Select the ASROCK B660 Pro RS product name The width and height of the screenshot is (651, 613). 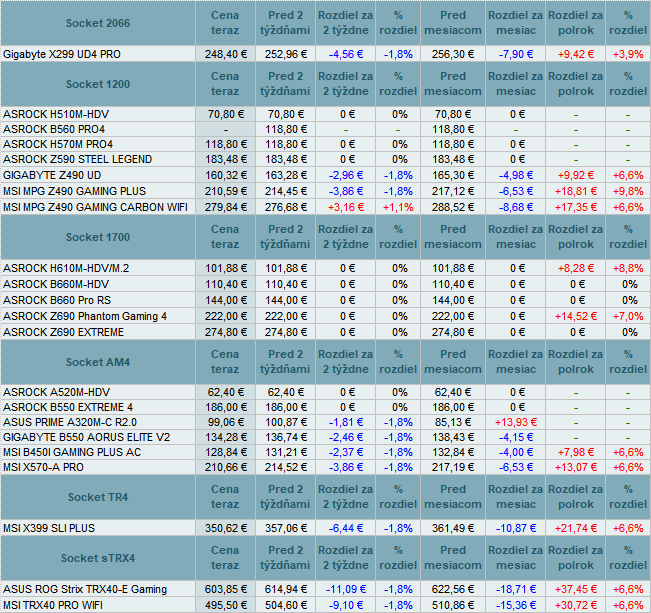[57, 300]
